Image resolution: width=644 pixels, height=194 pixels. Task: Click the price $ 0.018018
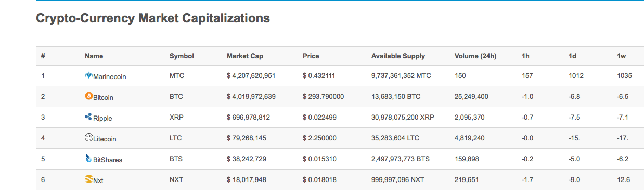pos(319,179)
